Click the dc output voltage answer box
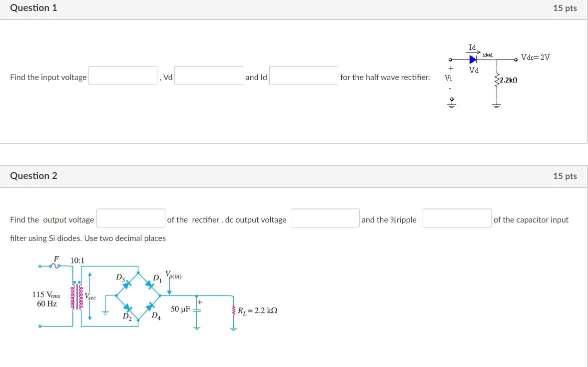This screenshot has width=588, height=367. click(x=325, y=217)
